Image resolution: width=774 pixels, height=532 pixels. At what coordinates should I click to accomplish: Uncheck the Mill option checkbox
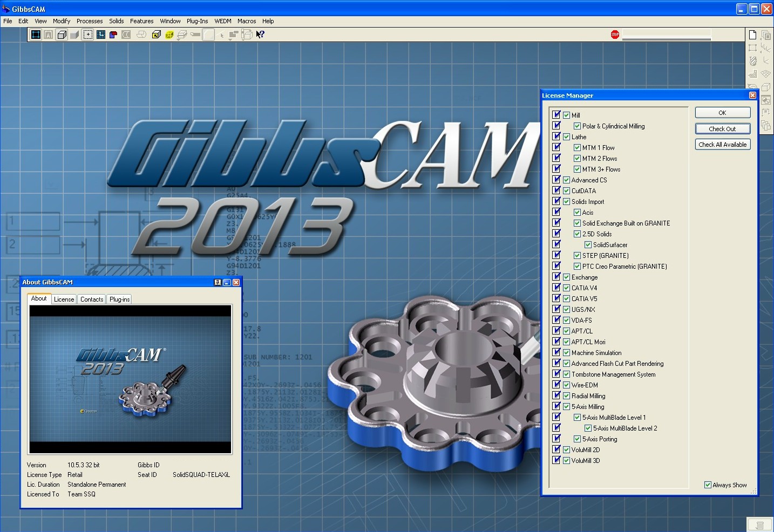pos(566,115)
